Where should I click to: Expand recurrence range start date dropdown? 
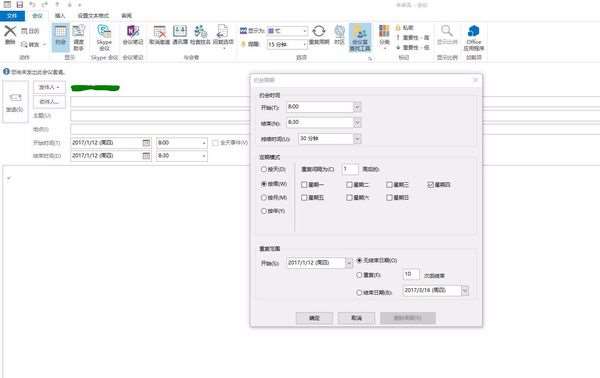pyautogui.click(x=349, y=263)
